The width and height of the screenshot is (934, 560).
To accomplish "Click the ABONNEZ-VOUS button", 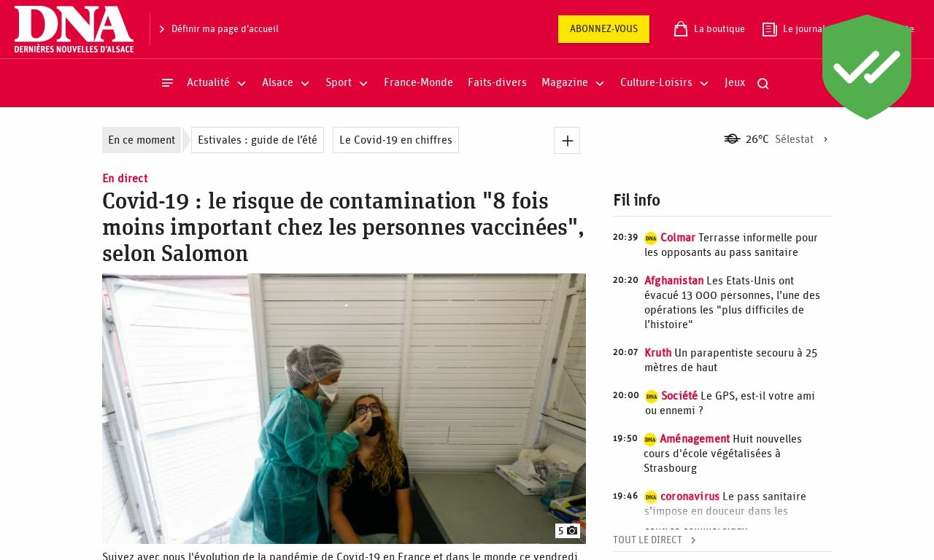I will click(x=603, y=29).
